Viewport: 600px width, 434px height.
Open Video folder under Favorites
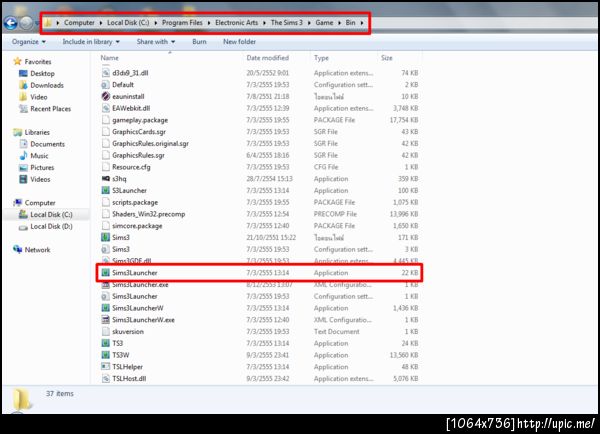point(39,97)
